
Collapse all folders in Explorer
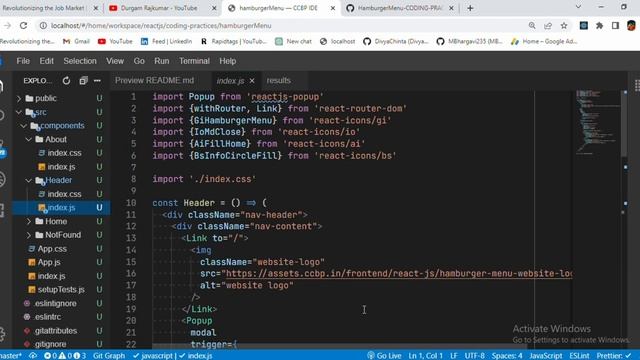83,81
